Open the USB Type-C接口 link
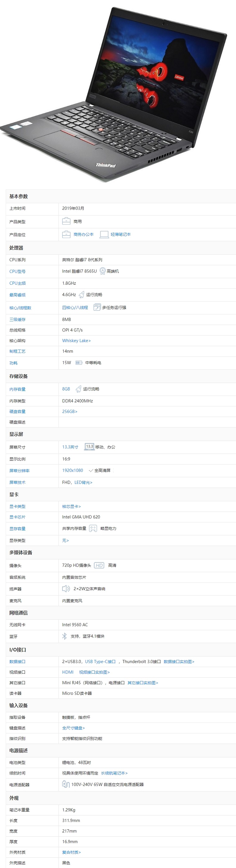This screenshot has height=868, width=236. coord(100,661)
